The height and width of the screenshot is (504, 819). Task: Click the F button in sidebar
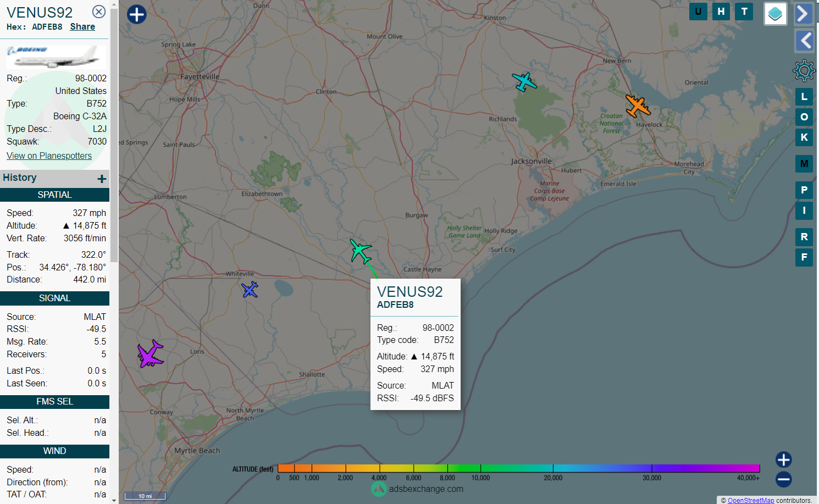click(804, 257)
